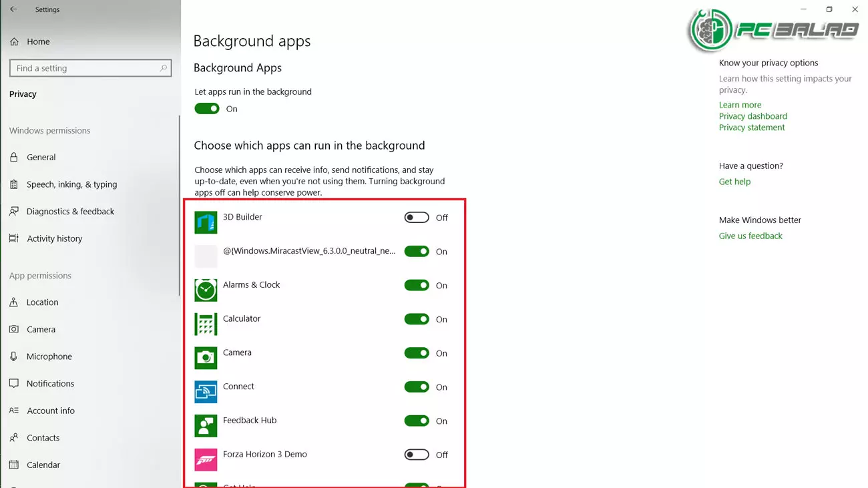868x488 pixels.
Task: Click the Camera icon in sidebar
Action: pos(14,329)
